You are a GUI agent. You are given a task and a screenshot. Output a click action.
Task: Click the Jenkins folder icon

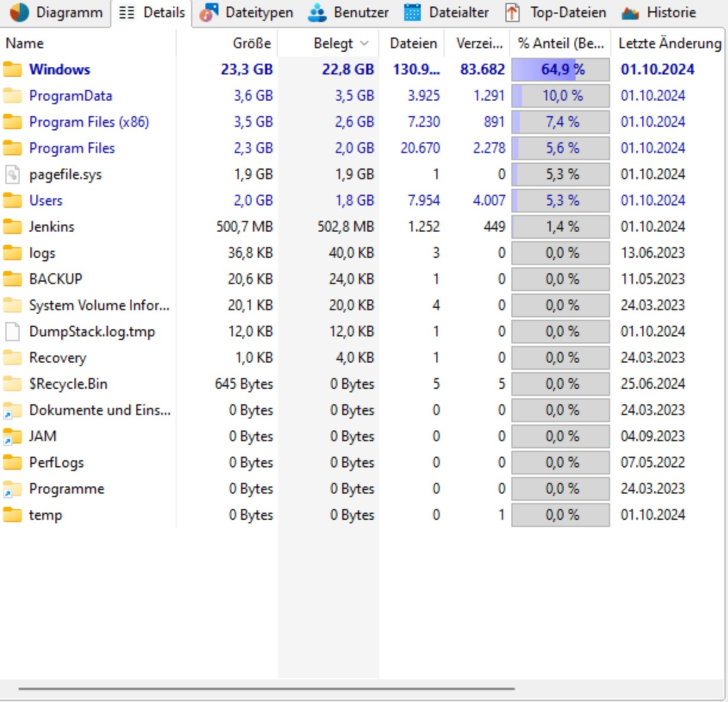coord(12,227)
